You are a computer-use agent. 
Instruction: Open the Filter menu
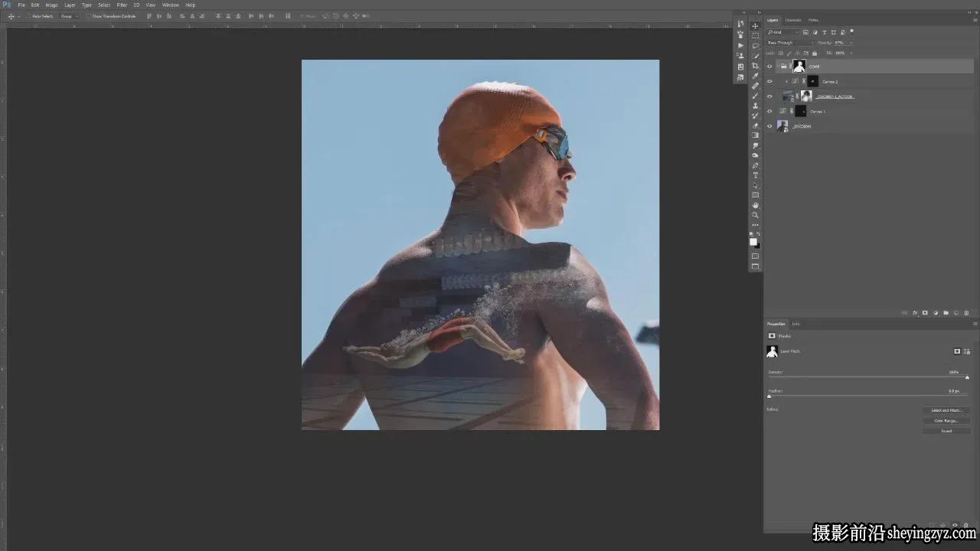point(122,5)
